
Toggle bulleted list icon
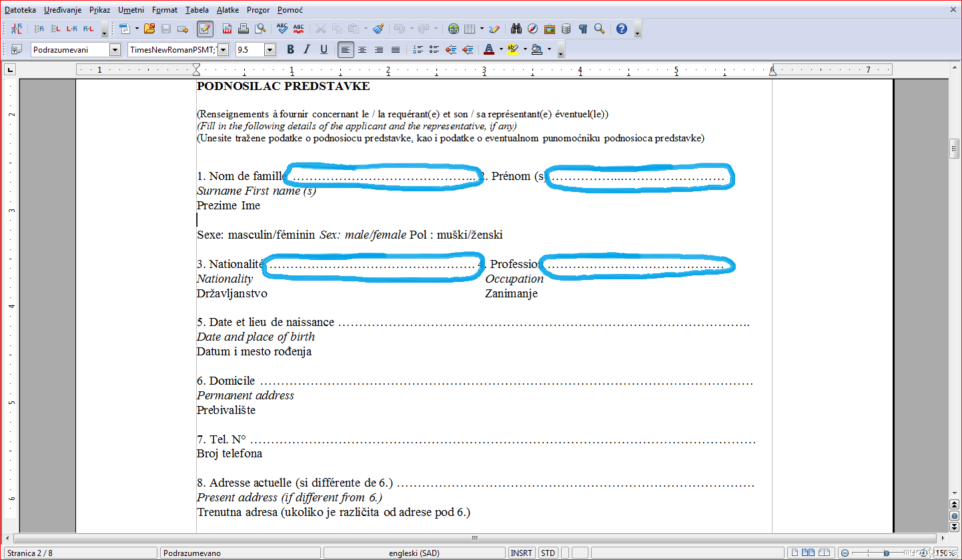coord(434,49)
